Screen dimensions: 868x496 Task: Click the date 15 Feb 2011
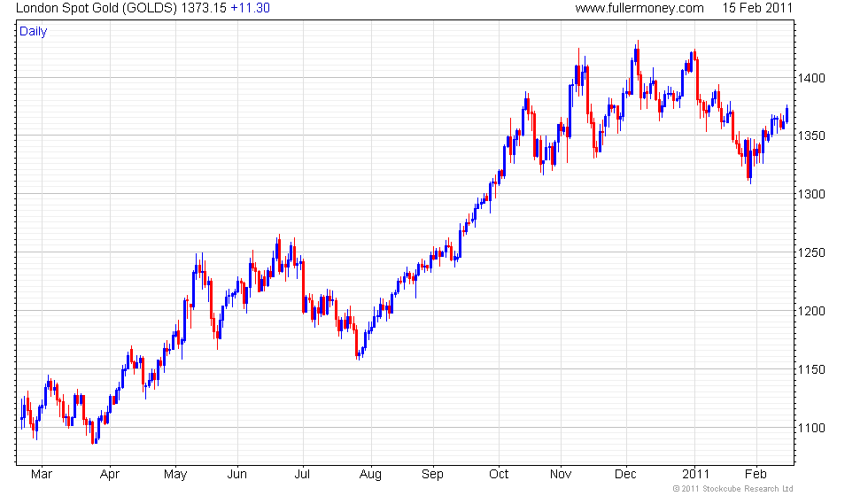click(757, 8)
